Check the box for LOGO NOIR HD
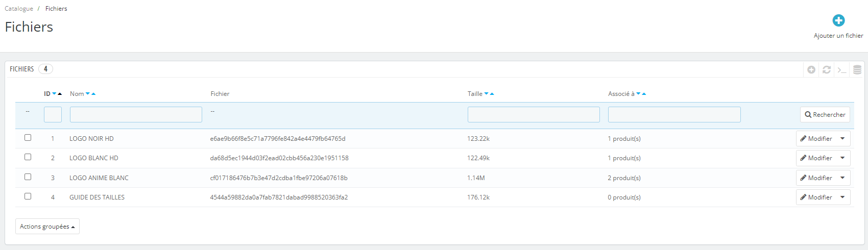This screenshot has height=250, width=868. 28,138
